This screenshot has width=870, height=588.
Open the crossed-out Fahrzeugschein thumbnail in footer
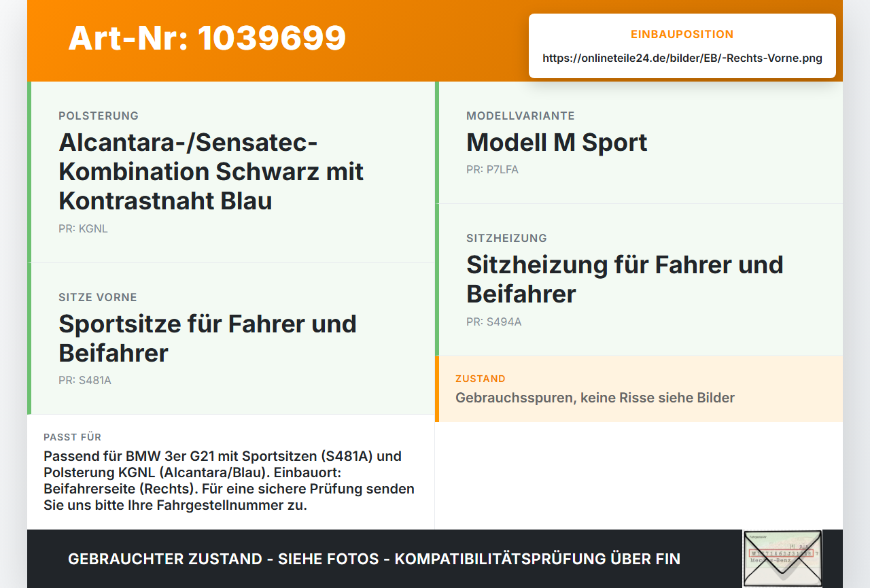point(782,559)
